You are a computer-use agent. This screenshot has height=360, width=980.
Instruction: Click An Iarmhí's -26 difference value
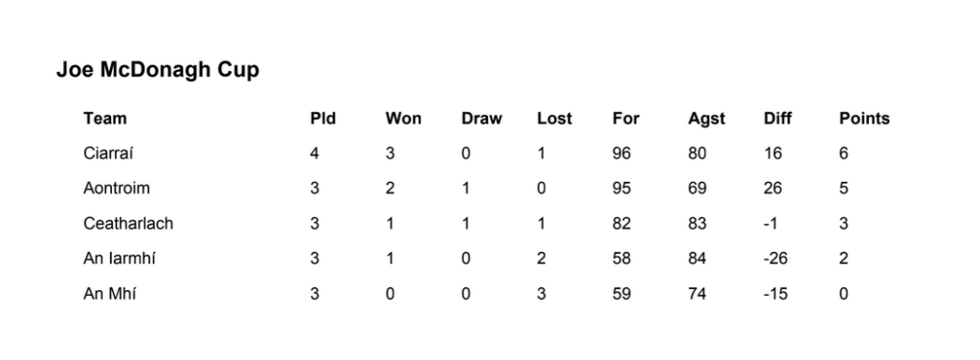[775, 259]
